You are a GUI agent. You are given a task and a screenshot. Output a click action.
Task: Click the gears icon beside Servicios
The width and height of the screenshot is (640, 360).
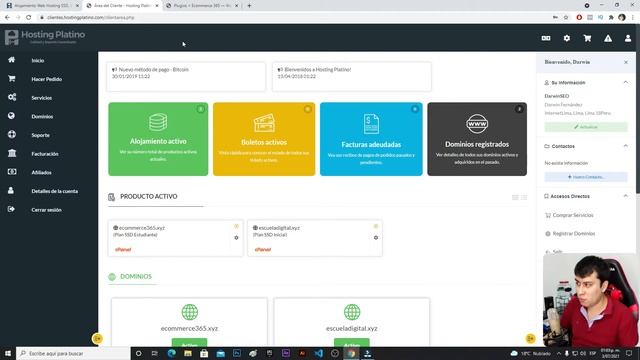coord(12,97)
